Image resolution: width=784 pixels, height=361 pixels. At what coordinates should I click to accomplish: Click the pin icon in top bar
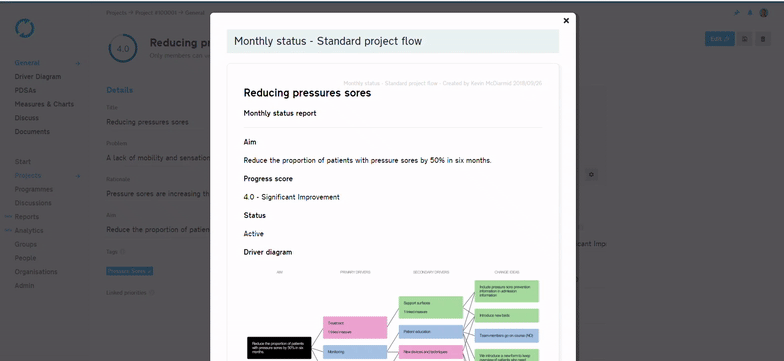click(x=736, y=13)
